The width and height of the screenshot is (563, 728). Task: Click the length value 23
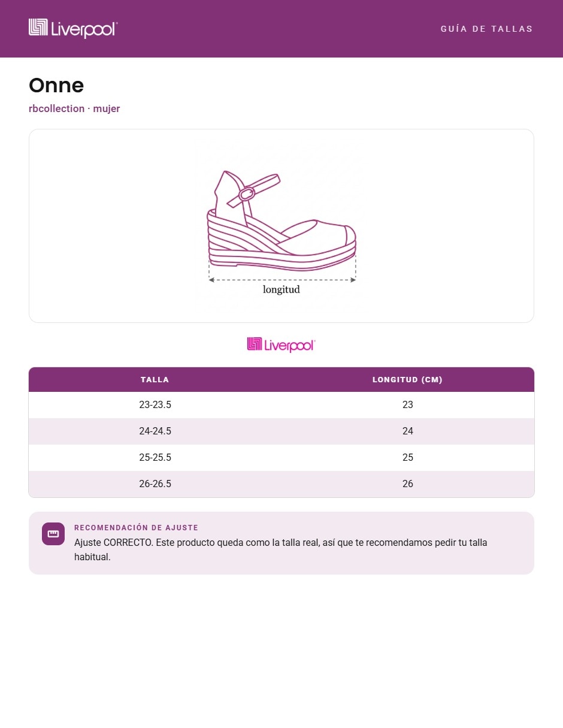408,405
